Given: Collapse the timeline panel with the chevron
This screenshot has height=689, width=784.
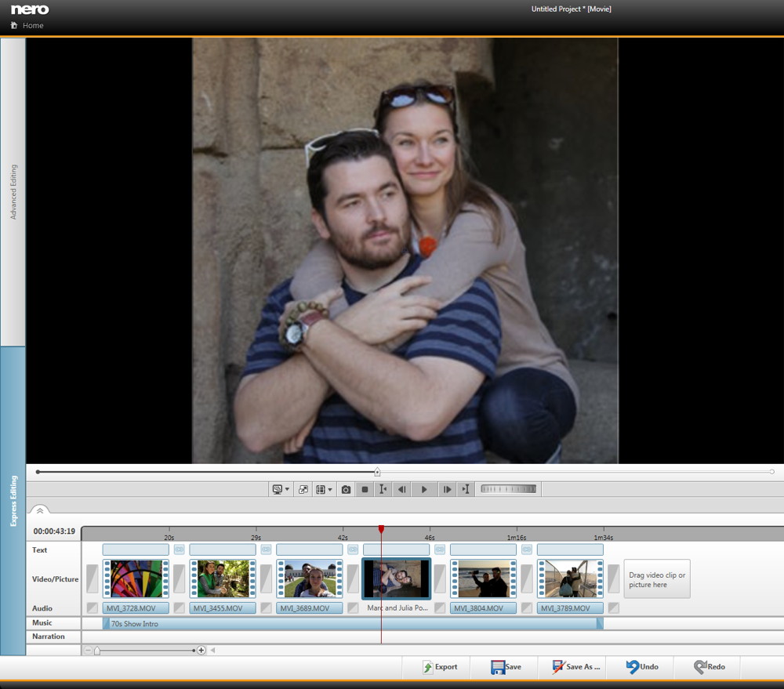Looking at the screenshot, I should tap(40, 510).
